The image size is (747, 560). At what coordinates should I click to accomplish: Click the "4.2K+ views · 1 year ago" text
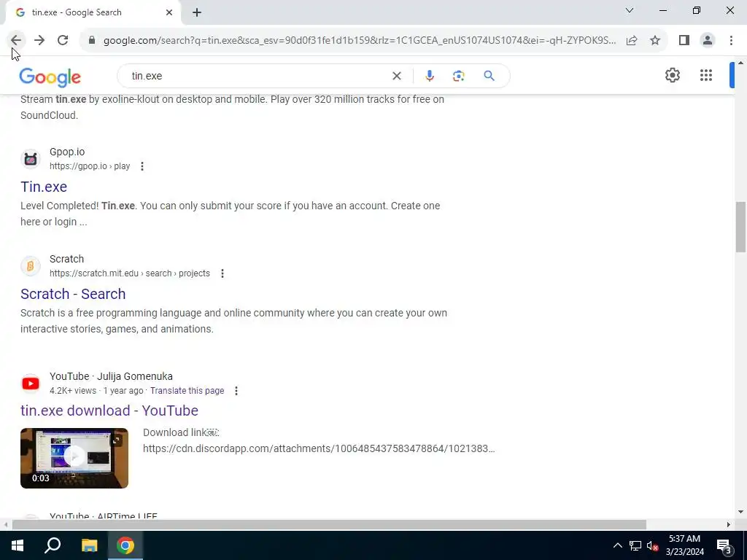pos(96,391)
